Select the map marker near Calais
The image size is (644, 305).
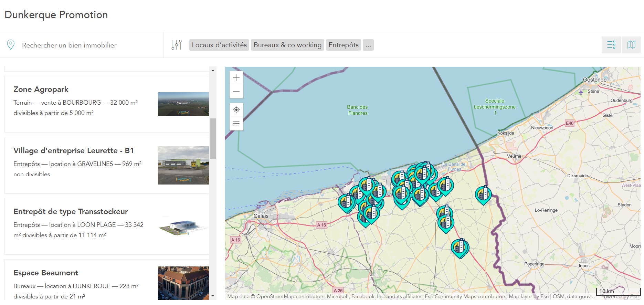pyautogui.click(x=346, y=202)
